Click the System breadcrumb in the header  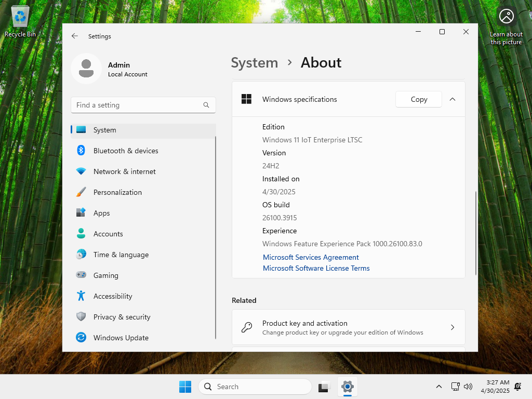(x=255, y=63)
